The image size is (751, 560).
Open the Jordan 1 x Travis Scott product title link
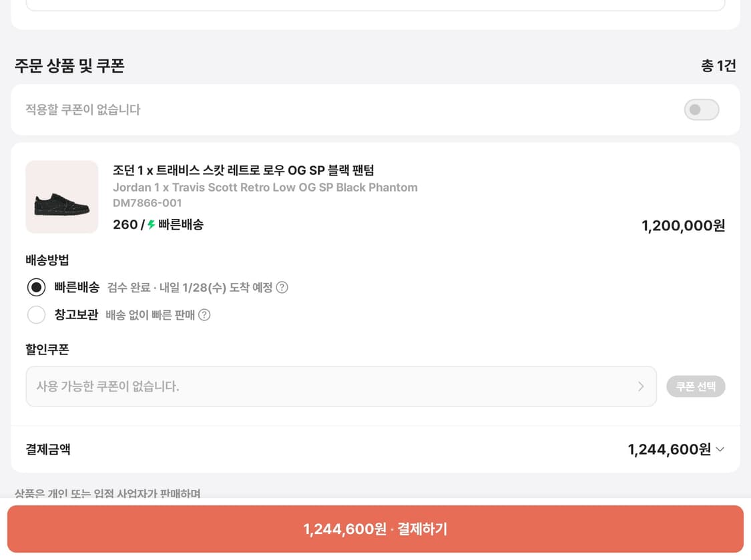pyautogui.click(x=264, y=188)
